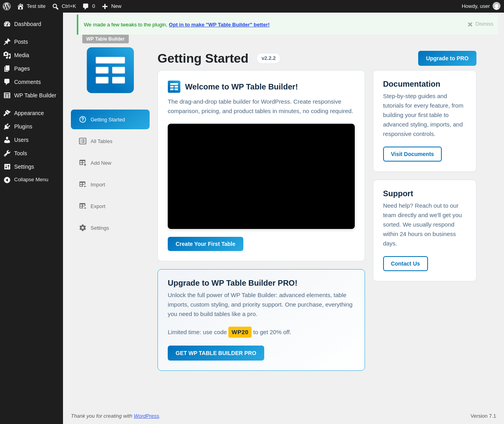Screen dimensions: 504x424
Task: Click the comments bubble icon in admin bar
Action: pyautogui.click(x=85, y=6)
